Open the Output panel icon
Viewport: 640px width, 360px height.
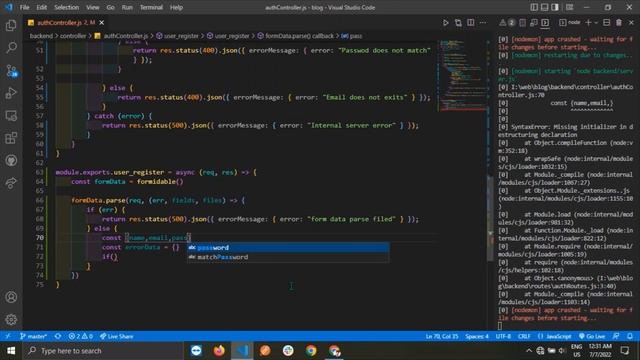coord(522,23)
